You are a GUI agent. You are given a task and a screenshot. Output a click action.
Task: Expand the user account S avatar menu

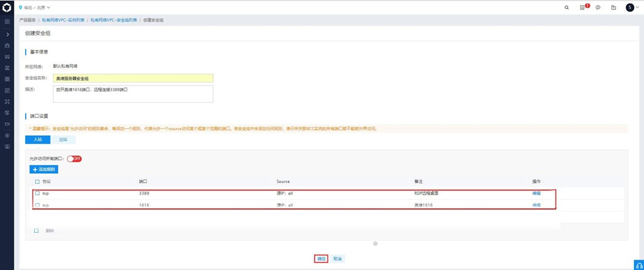631,8
